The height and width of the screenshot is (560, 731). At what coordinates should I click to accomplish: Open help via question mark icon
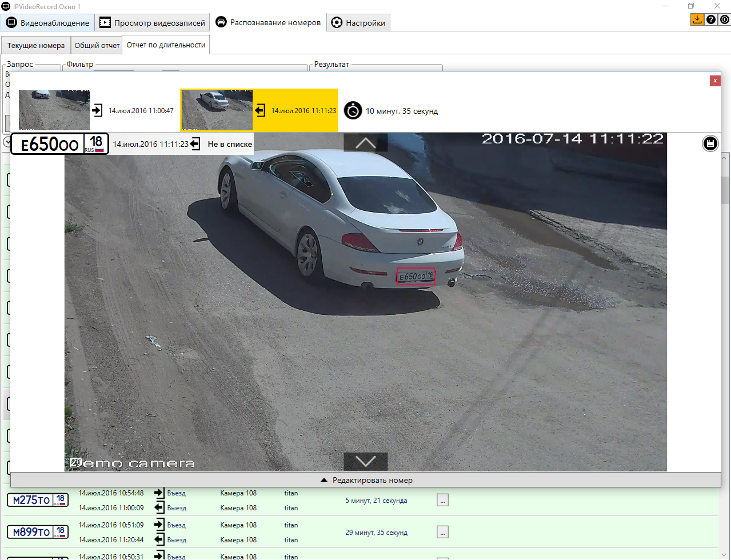tap(710, 19)
